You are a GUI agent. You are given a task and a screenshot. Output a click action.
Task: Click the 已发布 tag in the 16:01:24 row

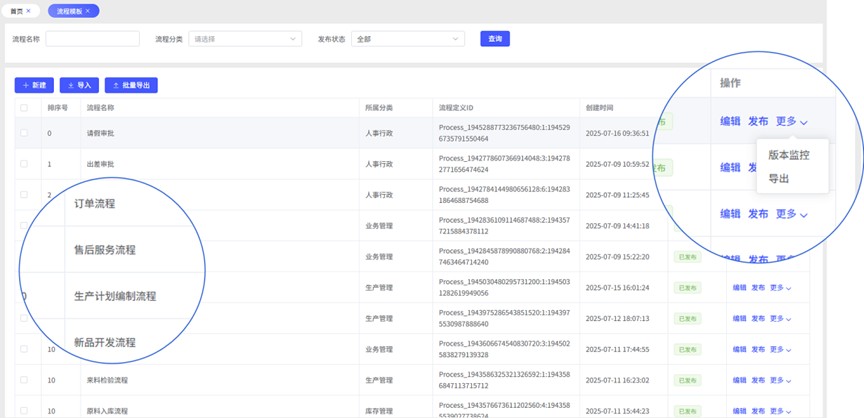(x=687, y=287)
